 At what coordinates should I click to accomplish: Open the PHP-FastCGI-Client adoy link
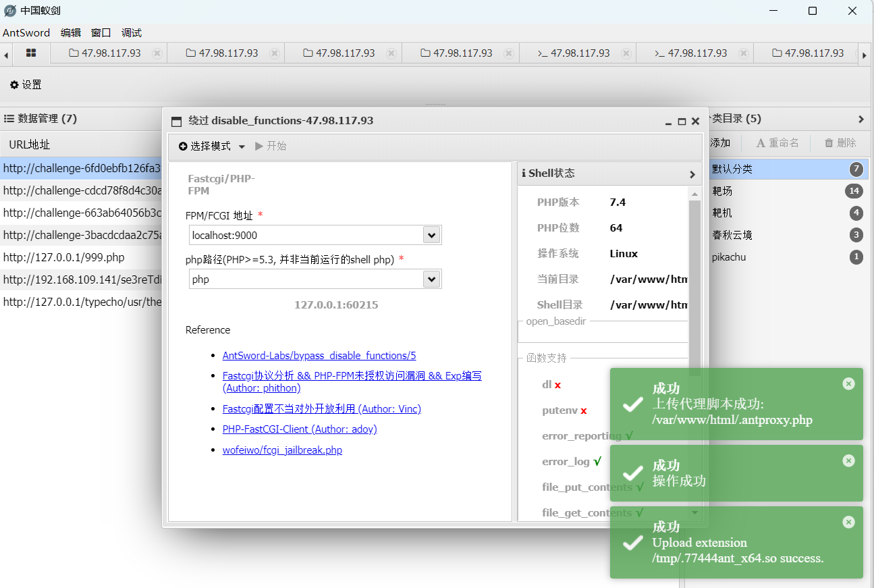[300, 429]
